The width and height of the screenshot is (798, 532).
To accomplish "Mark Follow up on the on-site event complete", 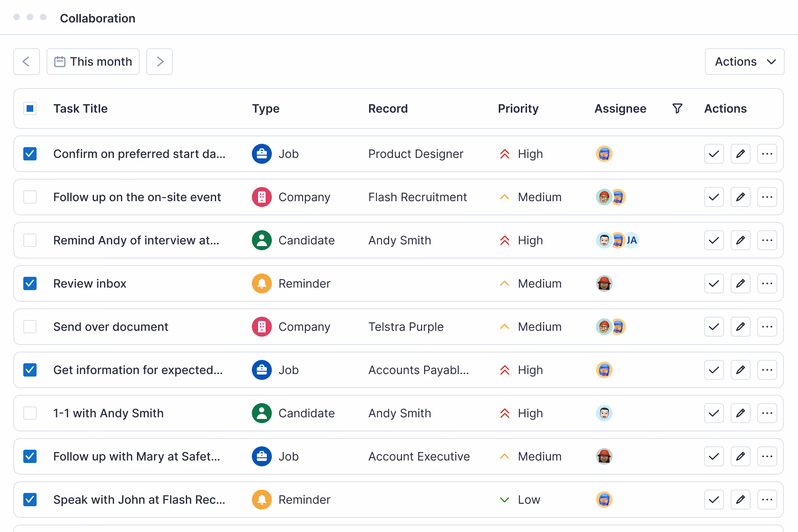I will [x=714, y=197].
